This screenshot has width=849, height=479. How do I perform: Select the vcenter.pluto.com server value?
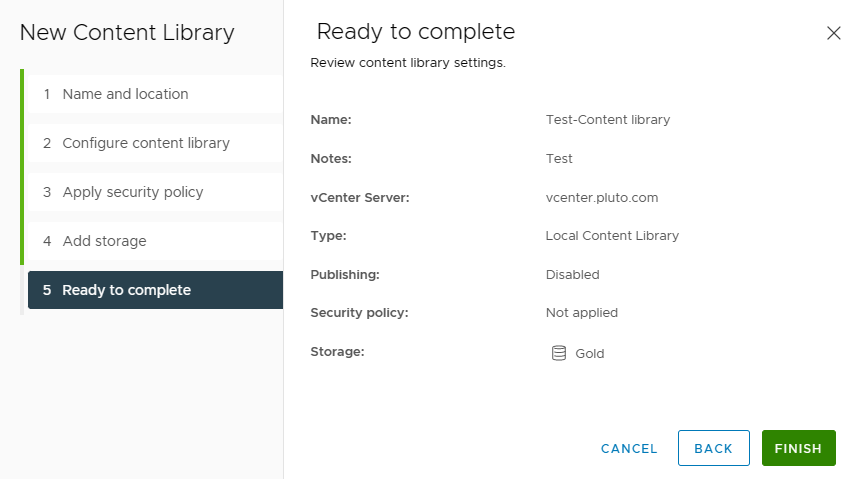click(601, 198)
